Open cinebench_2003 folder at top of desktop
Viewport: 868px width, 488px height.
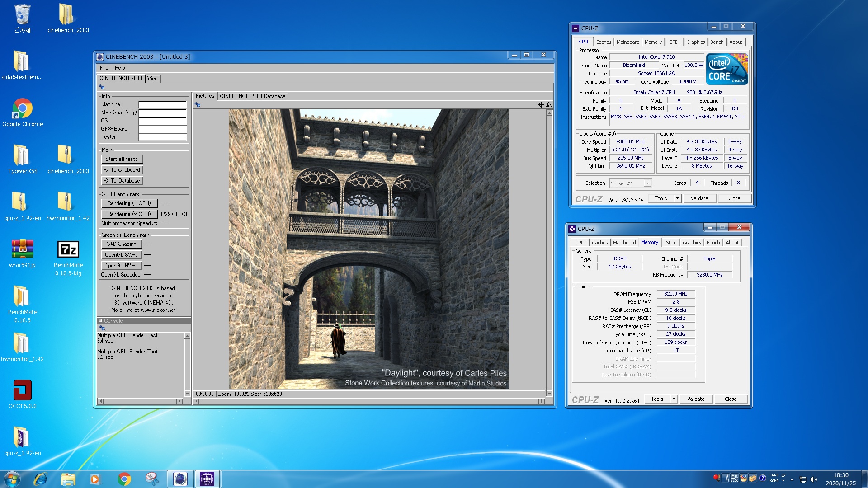[68, 18]
